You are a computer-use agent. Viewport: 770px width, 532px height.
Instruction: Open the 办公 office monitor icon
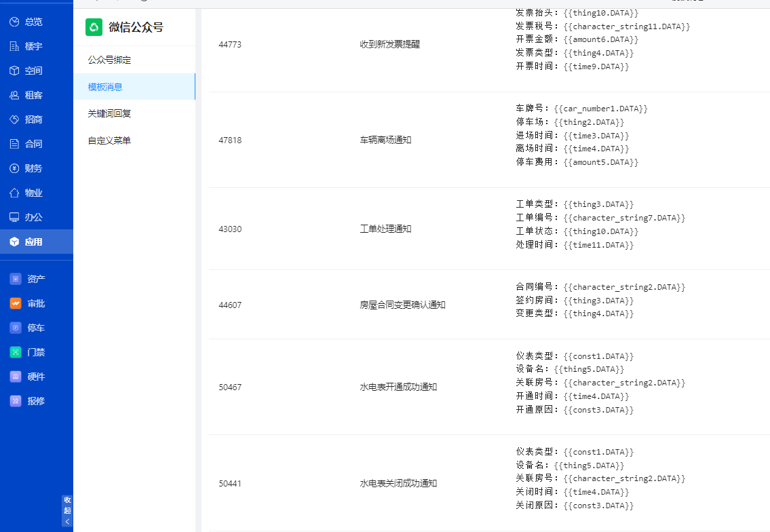[x=14, y=217]
